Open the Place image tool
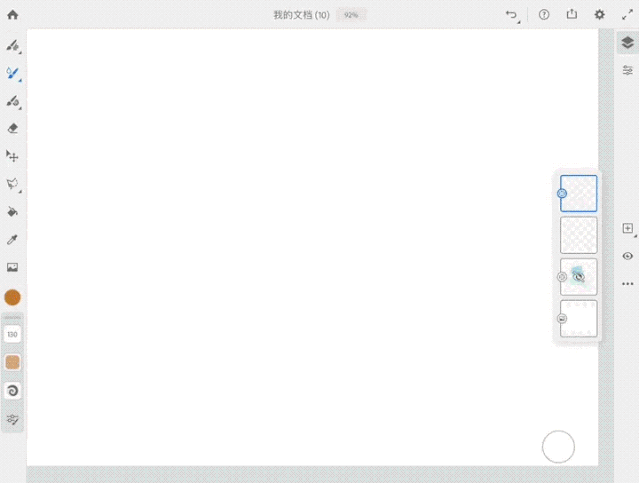The height and width of the screenshot is (483, 639). (13, 267)
